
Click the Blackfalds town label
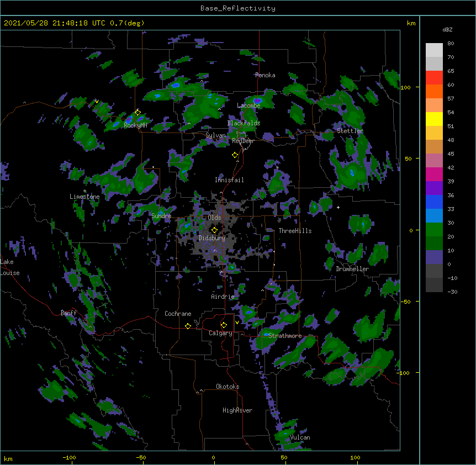tap(244, 123)
